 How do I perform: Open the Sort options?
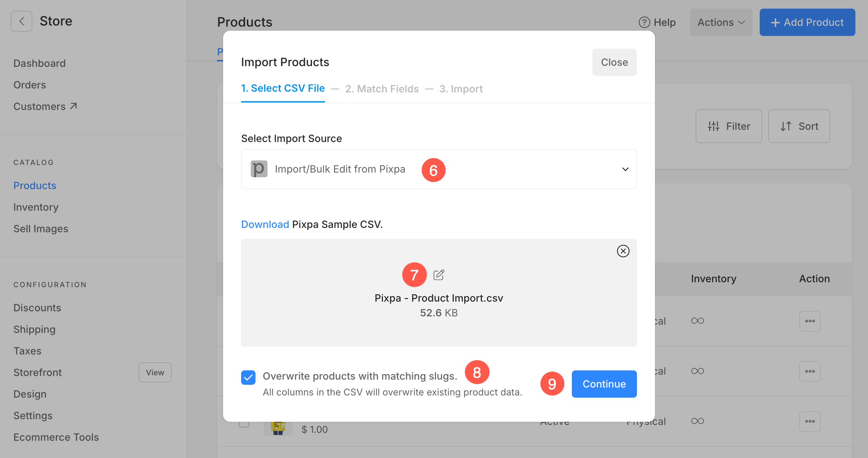pos(799,126)
